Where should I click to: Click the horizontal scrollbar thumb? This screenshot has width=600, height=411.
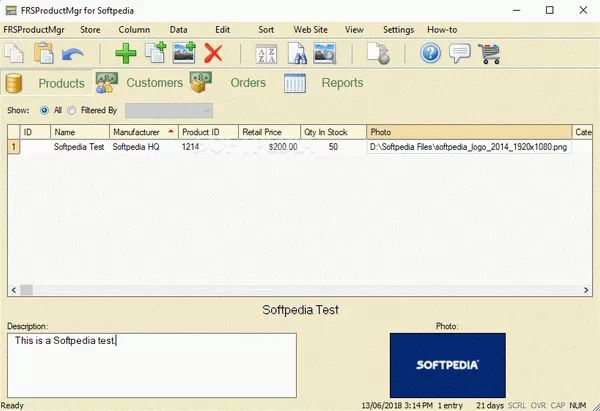click(26, 290)
